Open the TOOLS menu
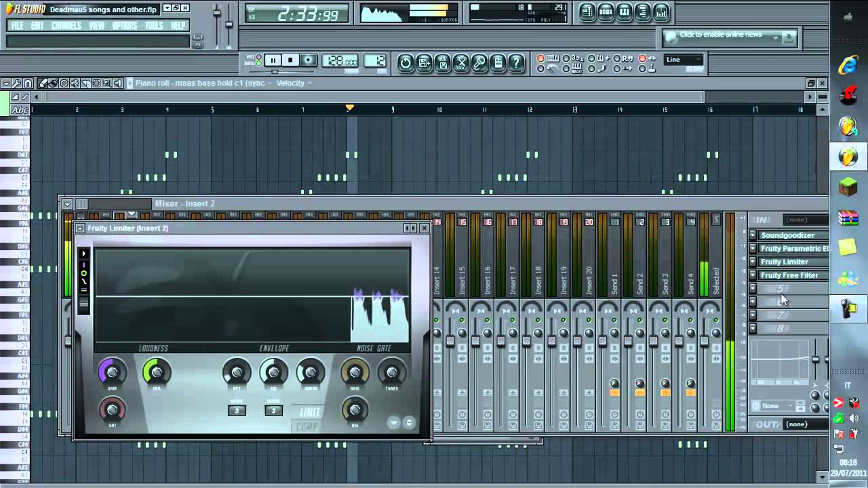Screen dimensions: 868x488 [154, 26]
